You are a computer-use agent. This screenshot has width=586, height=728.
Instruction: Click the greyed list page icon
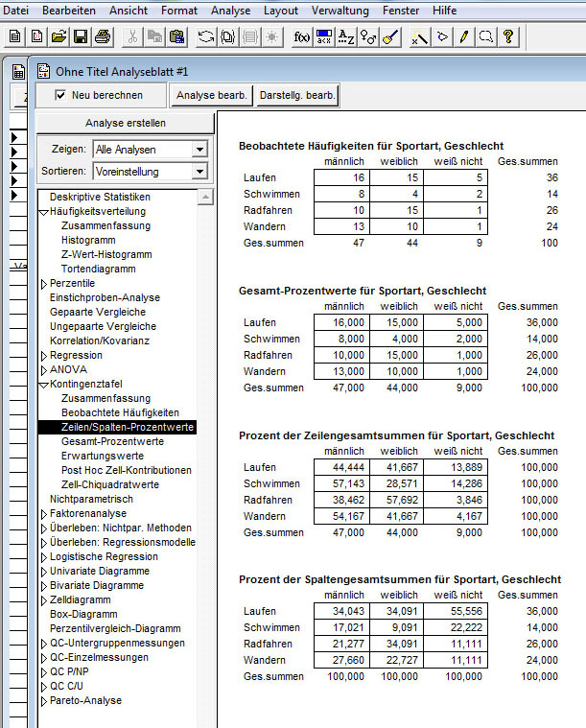[250, 36]
